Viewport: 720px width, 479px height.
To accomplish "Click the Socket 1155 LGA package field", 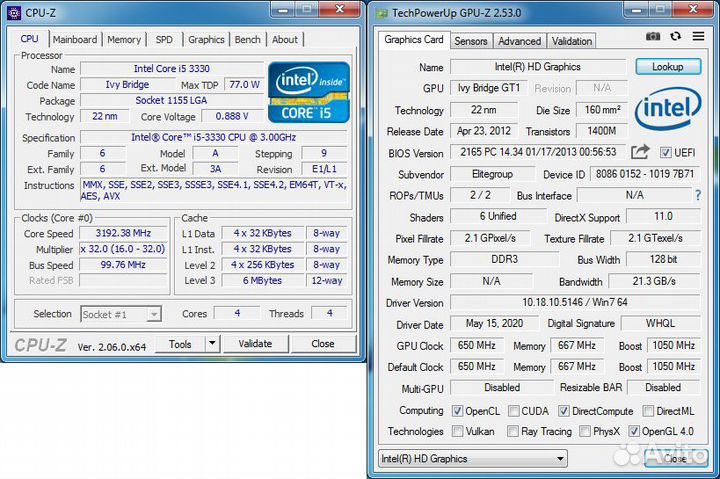I will pos(172,100).
